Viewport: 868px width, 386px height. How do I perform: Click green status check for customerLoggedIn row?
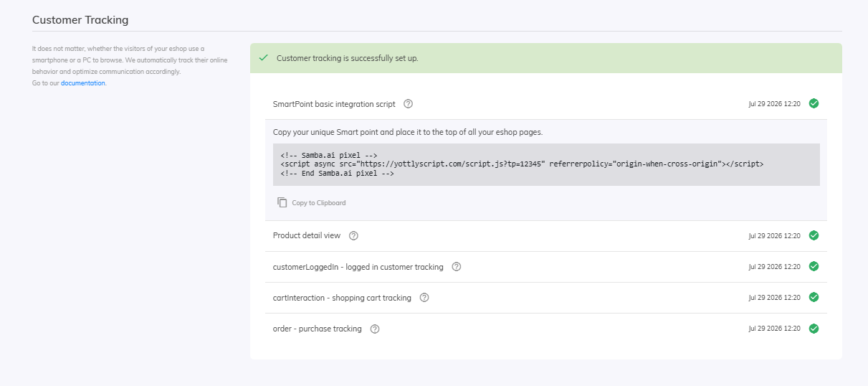coord(814,266)
